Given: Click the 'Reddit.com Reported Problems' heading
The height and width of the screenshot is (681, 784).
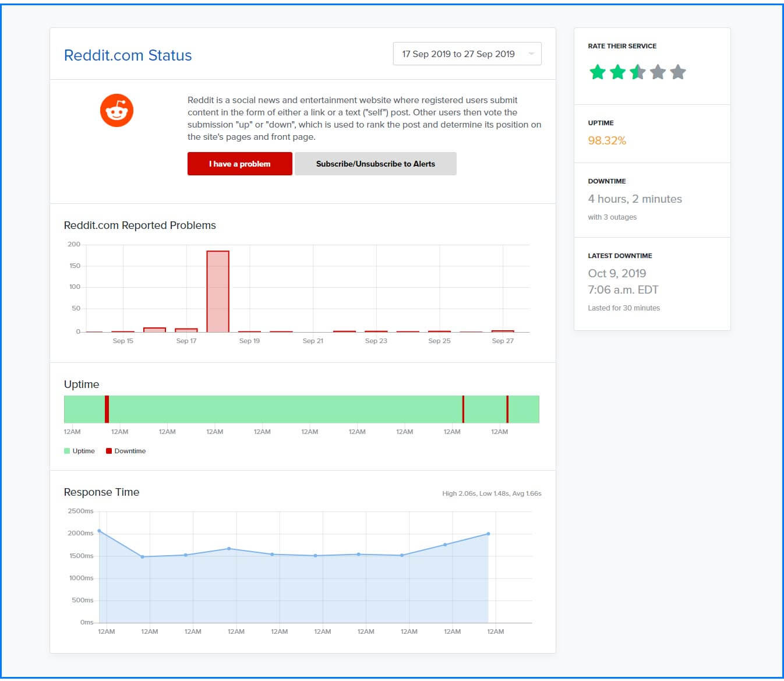Looking at the screenshot, I should pyautogui.click(x=140, y=225).
